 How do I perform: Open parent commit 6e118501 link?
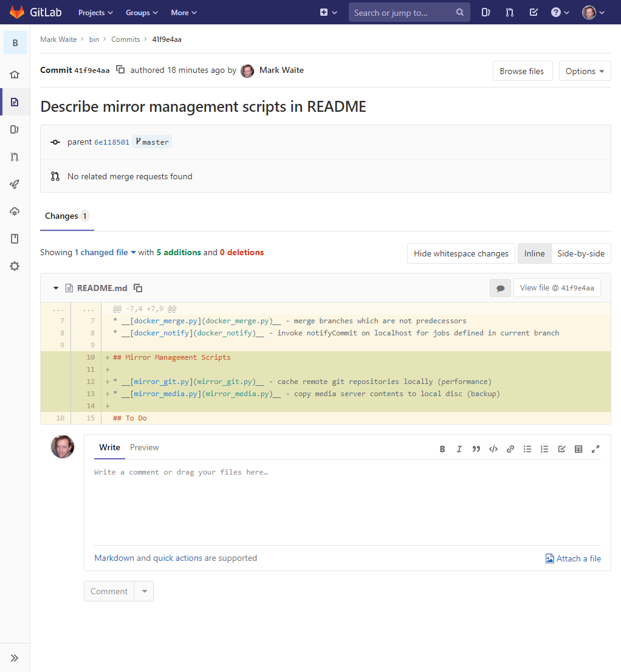[x=111, y=142]
